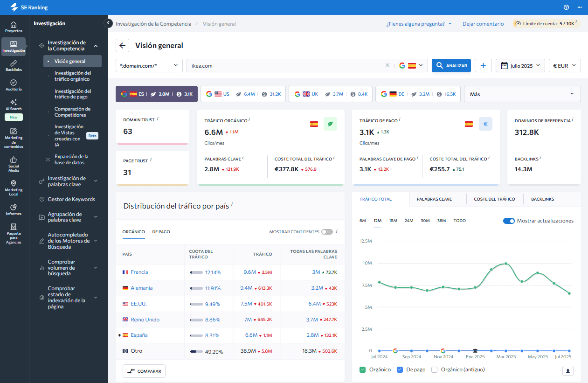Click the Comparar button
The height and width of the screenshot is (383, 588).
click(x=144, y=371)
